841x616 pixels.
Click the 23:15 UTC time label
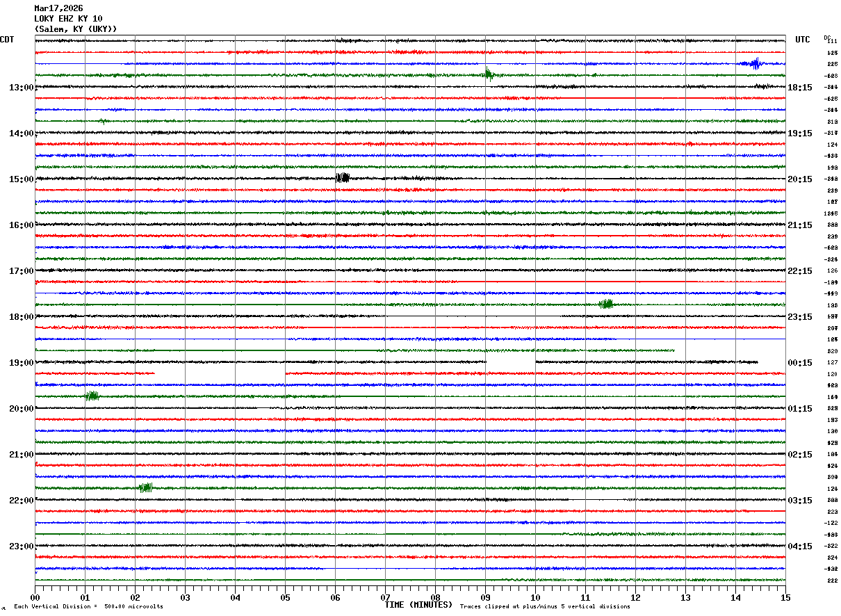click(x=800, y=317)
